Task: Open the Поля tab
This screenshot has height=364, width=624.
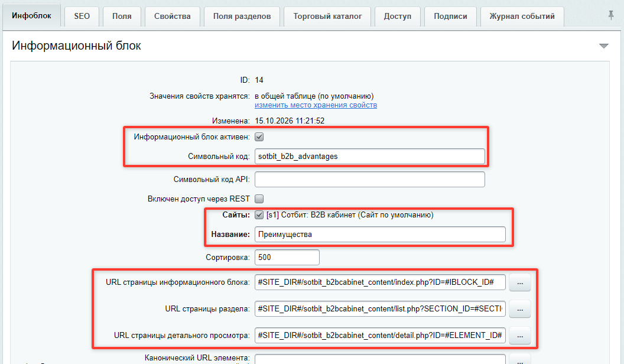Action: point(122,17)
